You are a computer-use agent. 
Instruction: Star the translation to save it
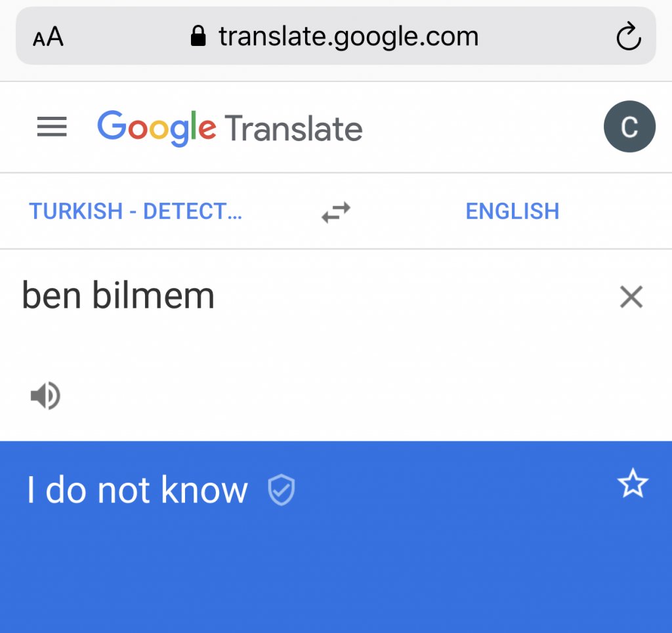click(x=633, y=485)
